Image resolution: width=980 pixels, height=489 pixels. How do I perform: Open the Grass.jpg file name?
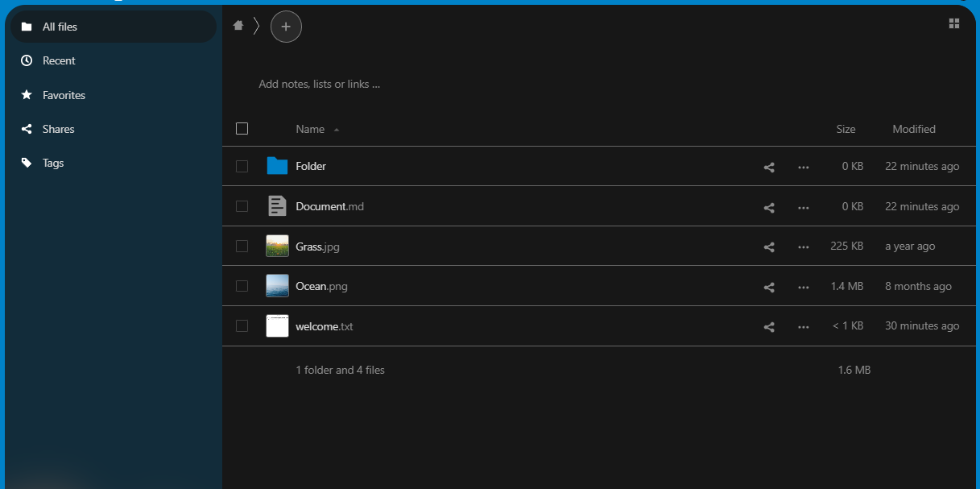tap(317, 247)
